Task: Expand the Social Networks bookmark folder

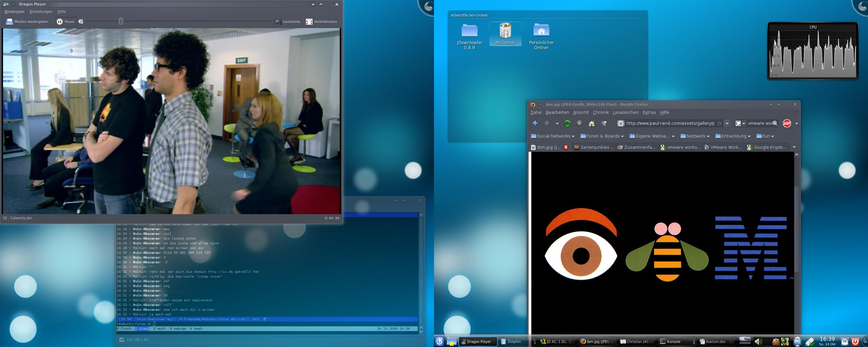Action: coord(553,136)
